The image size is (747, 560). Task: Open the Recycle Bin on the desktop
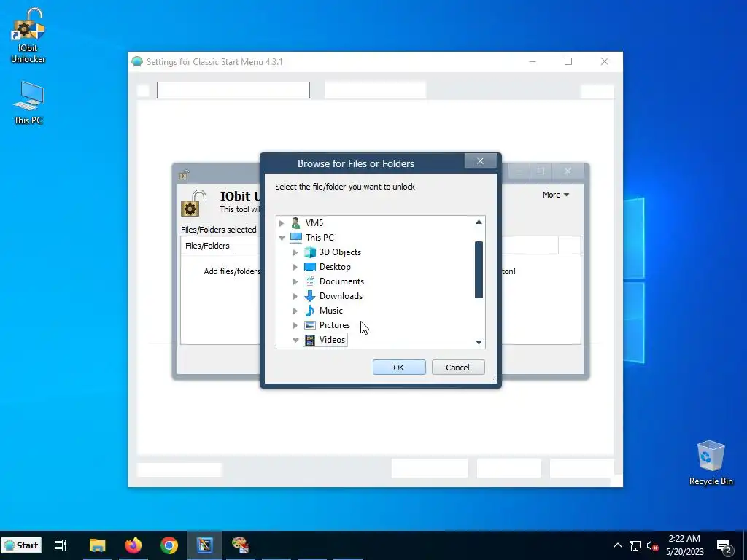coord(711,463)
